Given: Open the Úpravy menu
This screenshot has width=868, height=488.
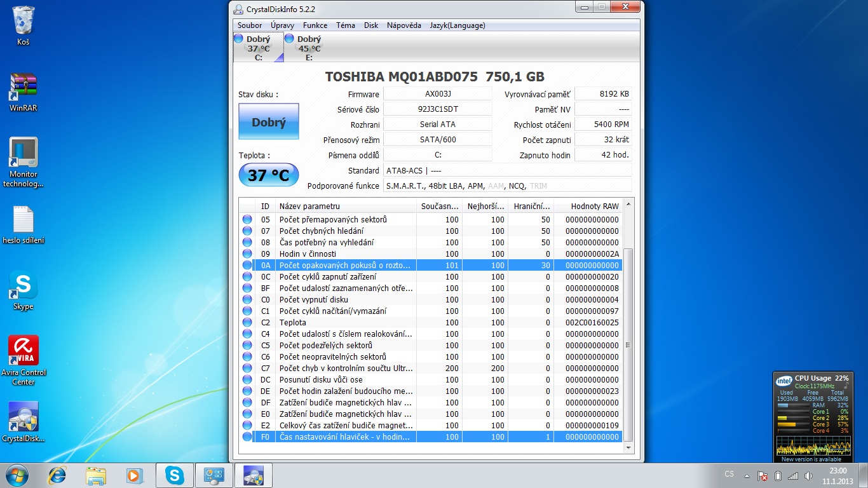Looking at the screenshot, I should point(282,25).
